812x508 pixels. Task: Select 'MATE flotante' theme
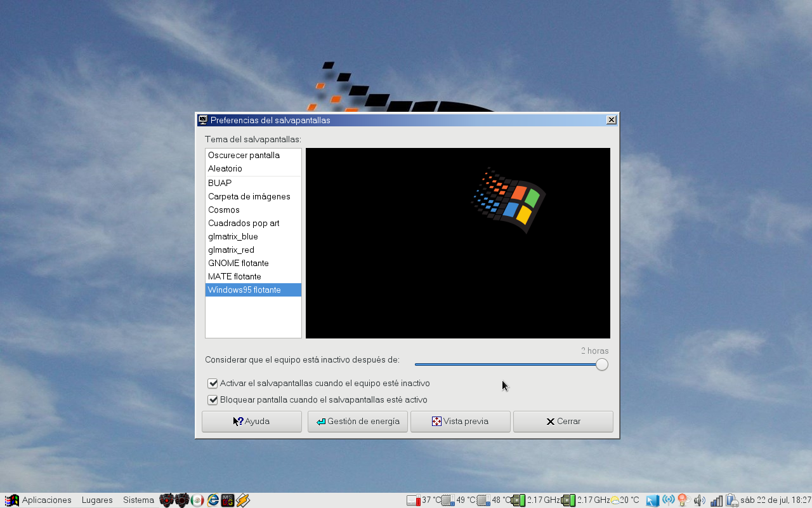253,277
